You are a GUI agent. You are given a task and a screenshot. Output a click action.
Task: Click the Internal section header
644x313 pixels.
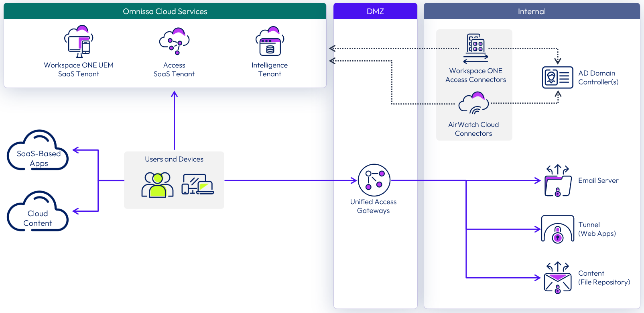(532, 11)
